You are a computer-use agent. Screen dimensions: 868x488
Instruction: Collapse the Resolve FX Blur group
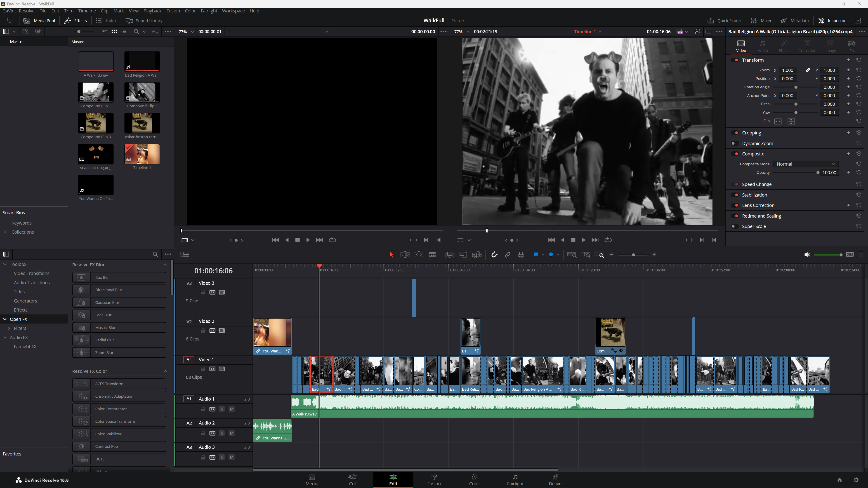[165, 264]
